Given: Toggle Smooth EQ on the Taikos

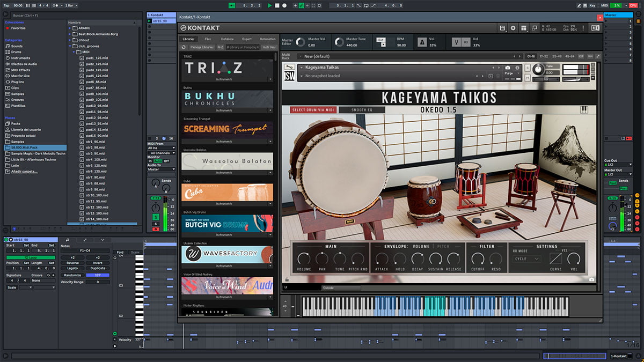Looking at the screenshot, I should click(361, 110).
